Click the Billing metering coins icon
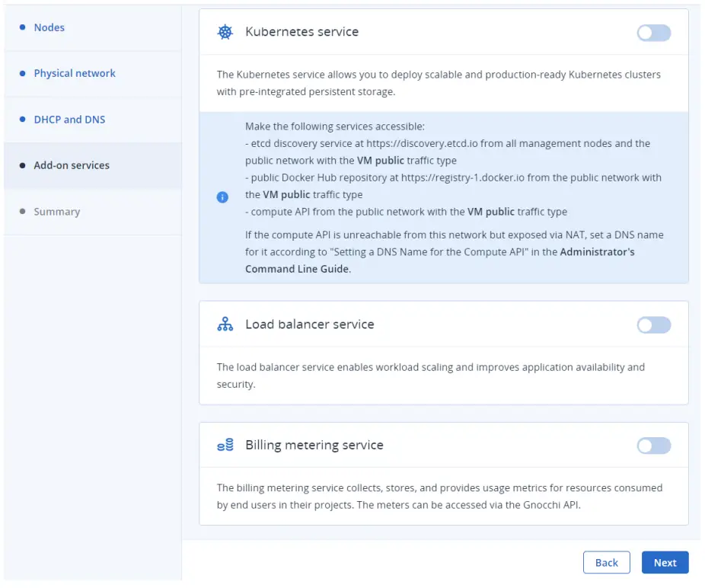This screenshot has height=588, width=705. pyautogui.click(x=225, y=445)
